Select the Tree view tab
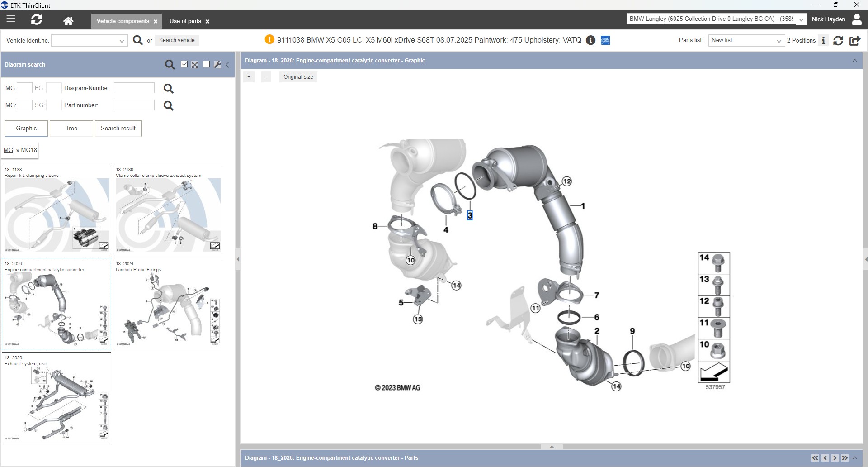Viewport: 868px width, 467px height. (x=71, y=129)
